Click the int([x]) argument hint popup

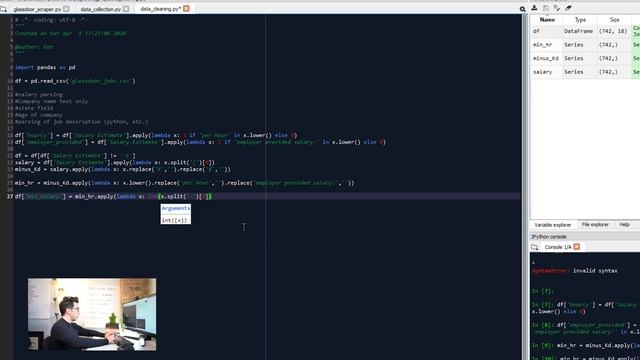coord(174,220)
